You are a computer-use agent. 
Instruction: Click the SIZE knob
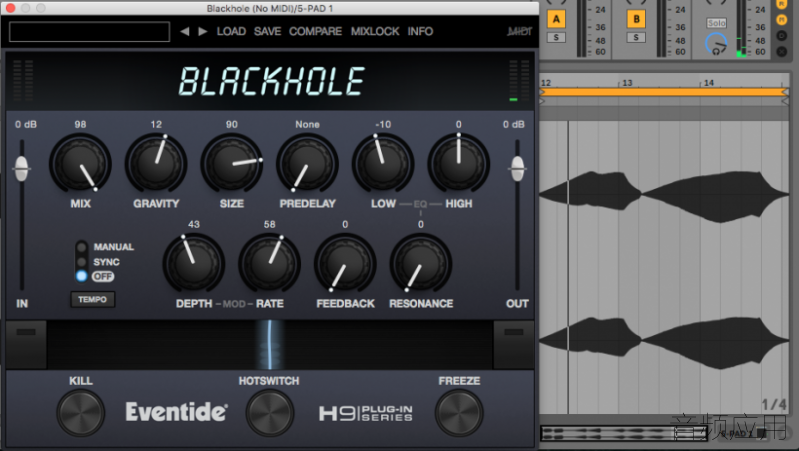(x=232, y=164)
